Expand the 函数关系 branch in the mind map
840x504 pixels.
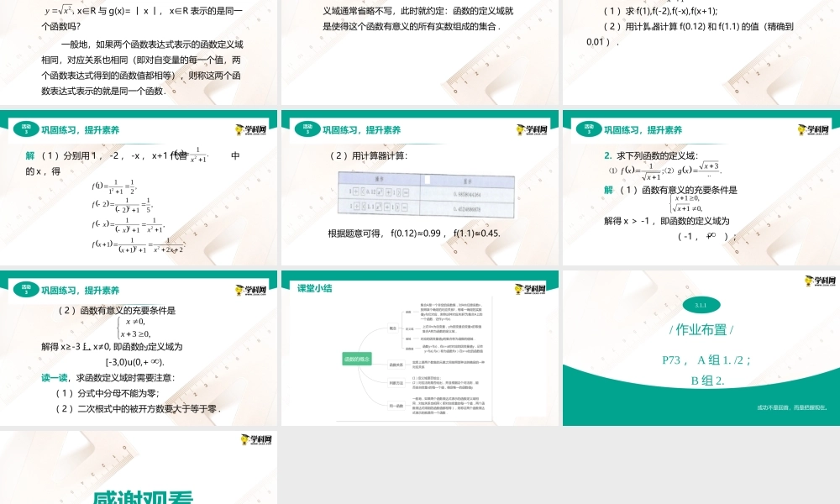pyautogui.click(x=396, y=365)
